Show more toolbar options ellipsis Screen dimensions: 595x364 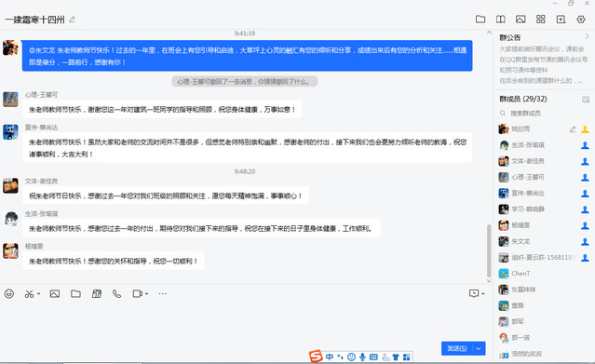tap(163, 294)
